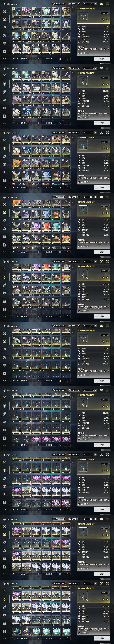Open the exclamation-mark quest items icon in the topmost sidebar

point(4,52)
